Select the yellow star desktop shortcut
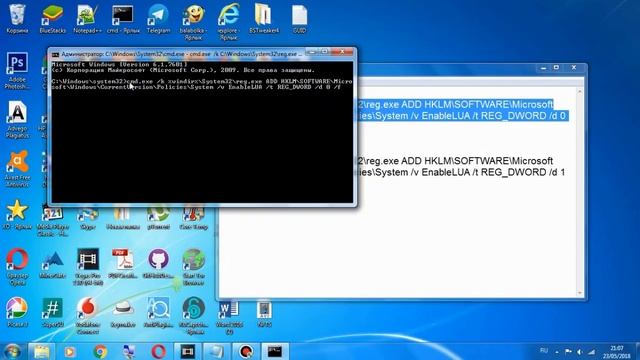The image size is (640, 360). [17, 214]
